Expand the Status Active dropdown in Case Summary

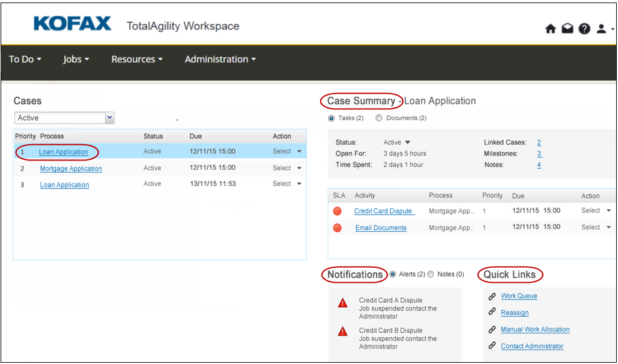tap(408, 142)
